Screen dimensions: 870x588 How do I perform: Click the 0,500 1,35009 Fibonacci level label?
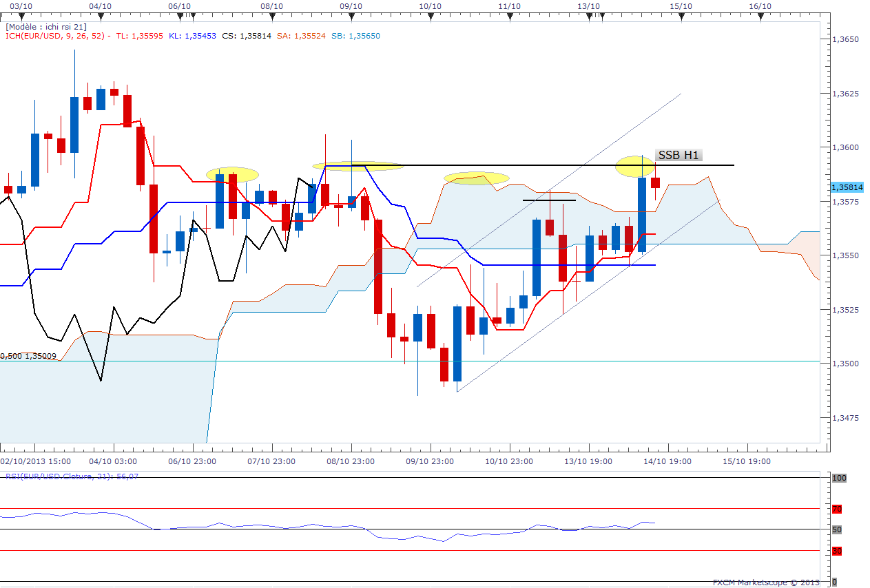click(x=28, y=356)
